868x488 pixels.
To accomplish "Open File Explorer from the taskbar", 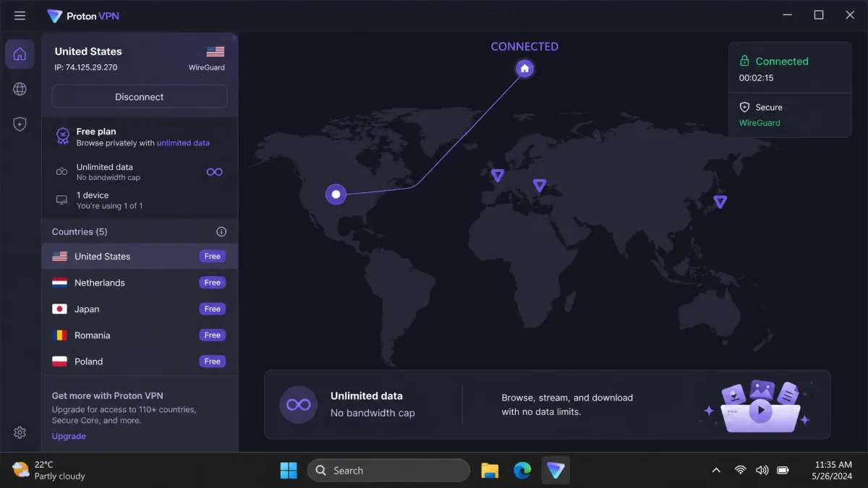I will click(490, 471).
